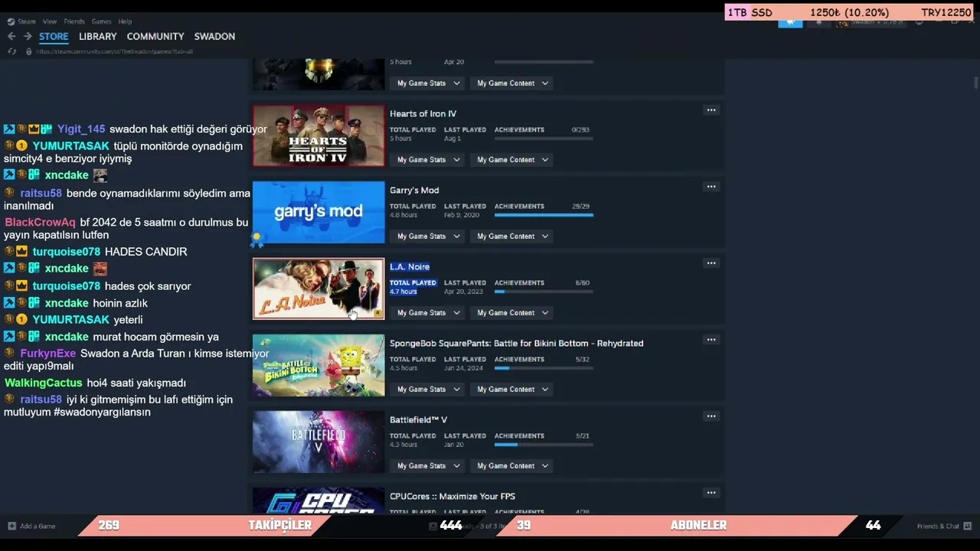Click the padlock icon beside the URL
Viewport: 980px width, 551px height.
(28, 51)
